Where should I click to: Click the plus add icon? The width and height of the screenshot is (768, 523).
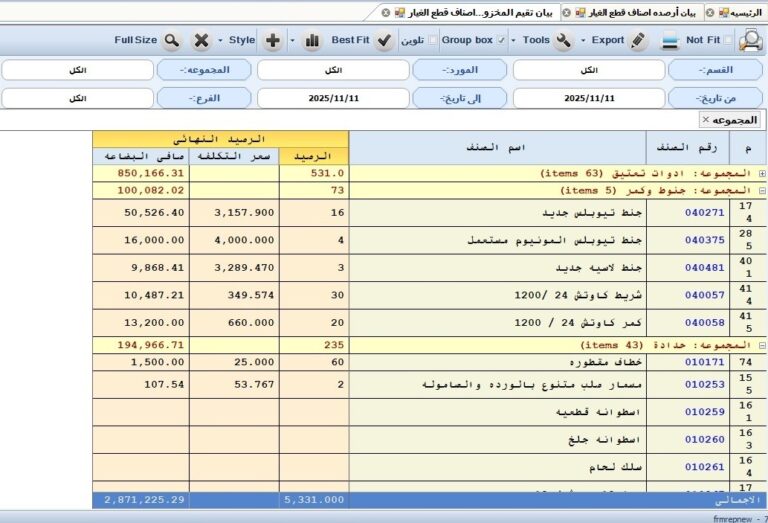273,40
